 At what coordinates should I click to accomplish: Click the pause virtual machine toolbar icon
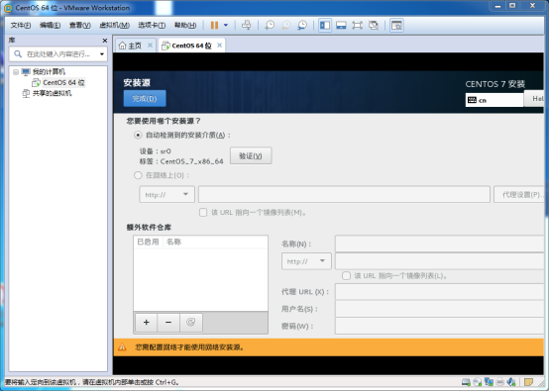pos(214,25)
